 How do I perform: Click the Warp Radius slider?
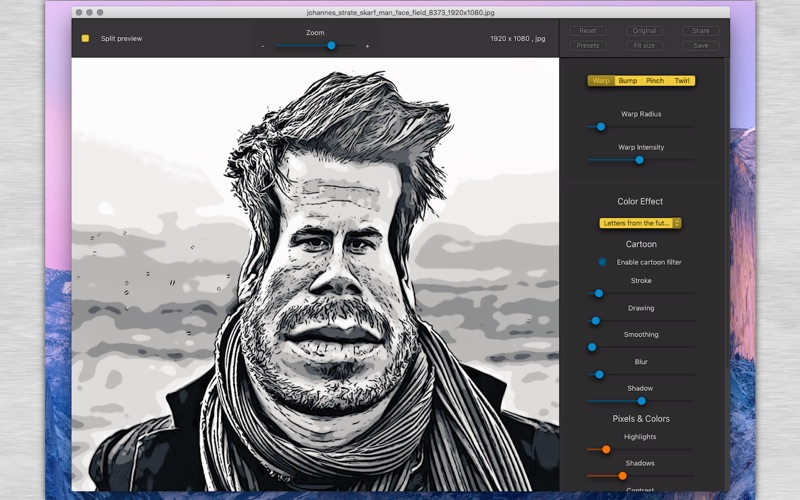(601, 127)
